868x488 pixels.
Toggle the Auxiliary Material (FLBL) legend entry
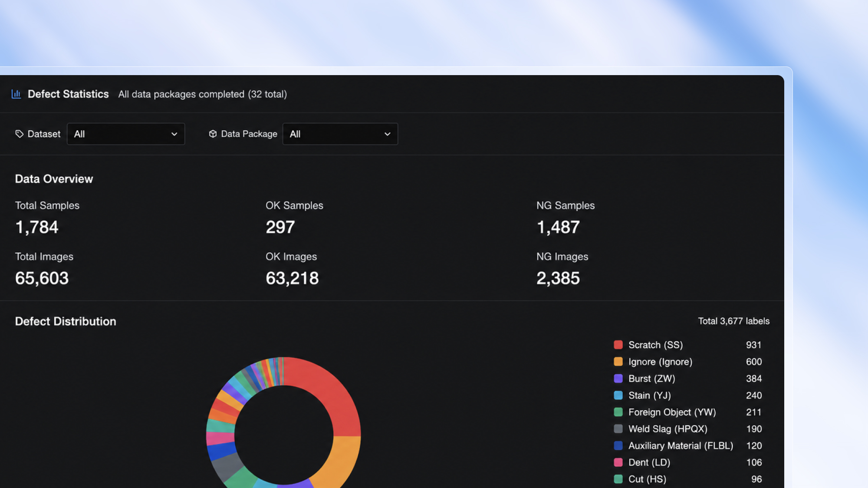(687, 445)
